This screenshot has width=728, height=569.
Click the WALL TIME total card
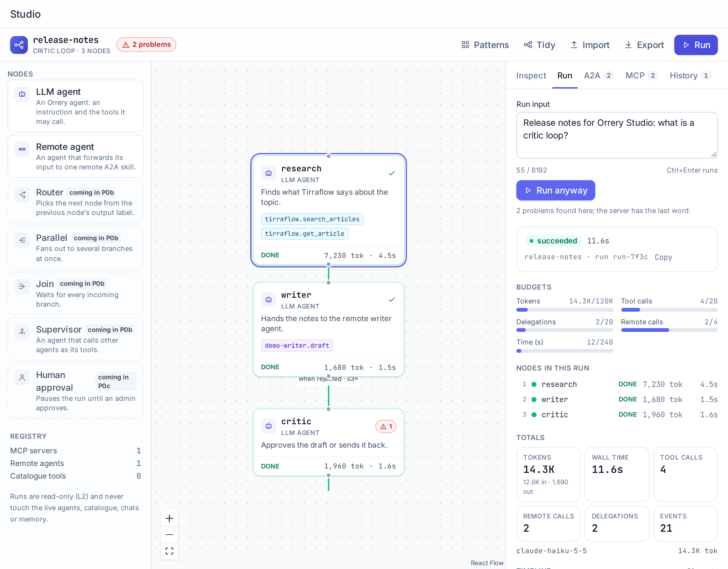coord(617,474)
